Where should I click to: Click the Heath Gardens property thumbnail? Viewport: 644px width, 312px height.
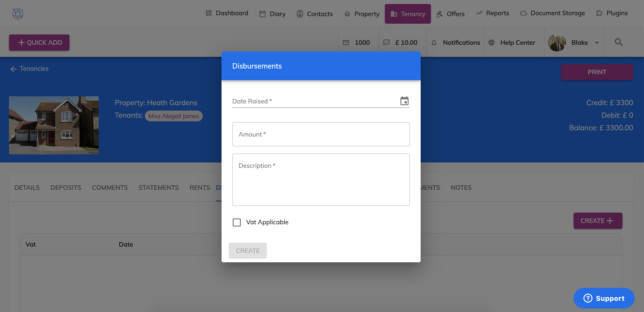[54, 125]
